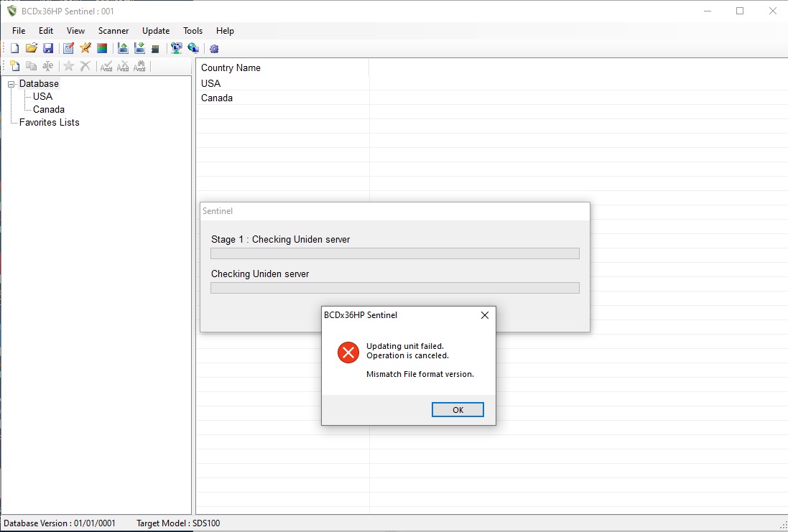
Task: Click the greyed grey star favorite icon
Action: [69, 66]
